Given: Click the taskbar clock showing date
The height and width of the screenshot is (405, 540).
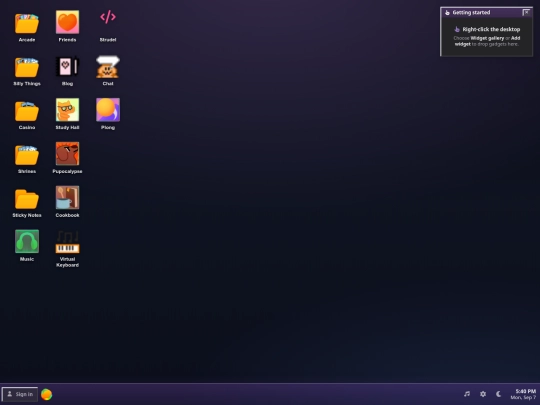Looking at the screenshot, I should tap(523, 394).
